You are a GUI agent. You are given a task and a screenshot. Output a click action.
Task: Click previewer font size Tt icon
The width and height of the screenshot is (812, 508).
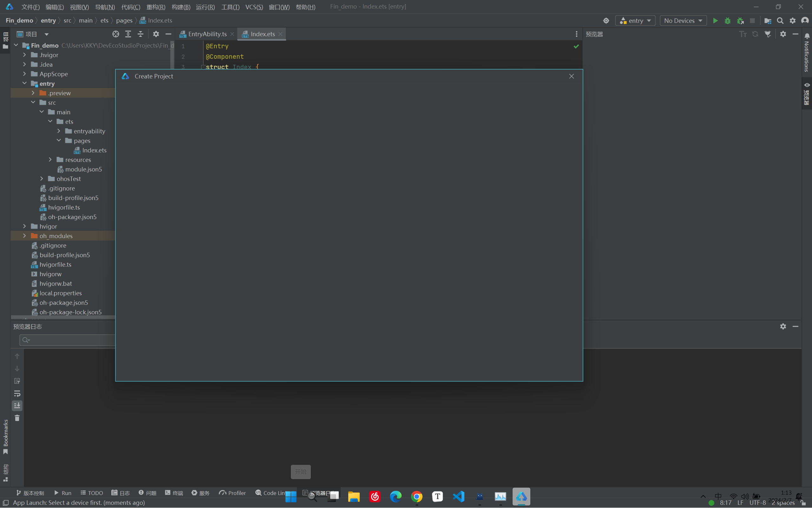click(x=743, y=34)
